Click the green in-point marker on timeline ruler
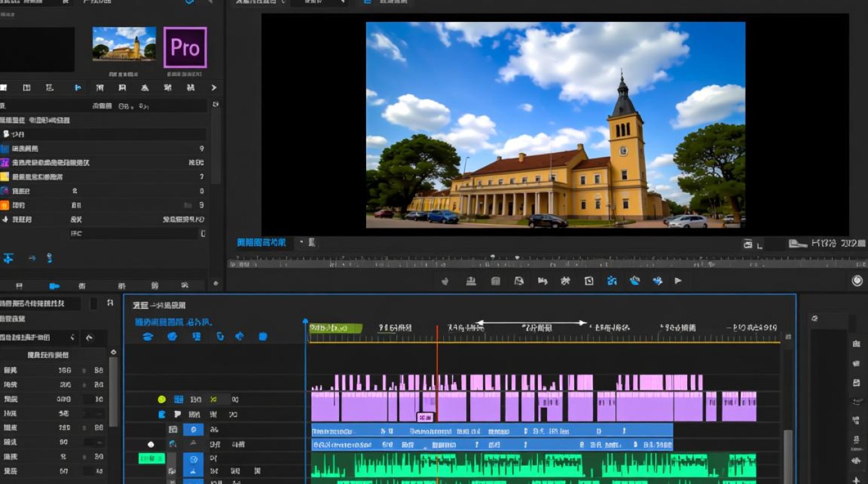 (335, 328)
